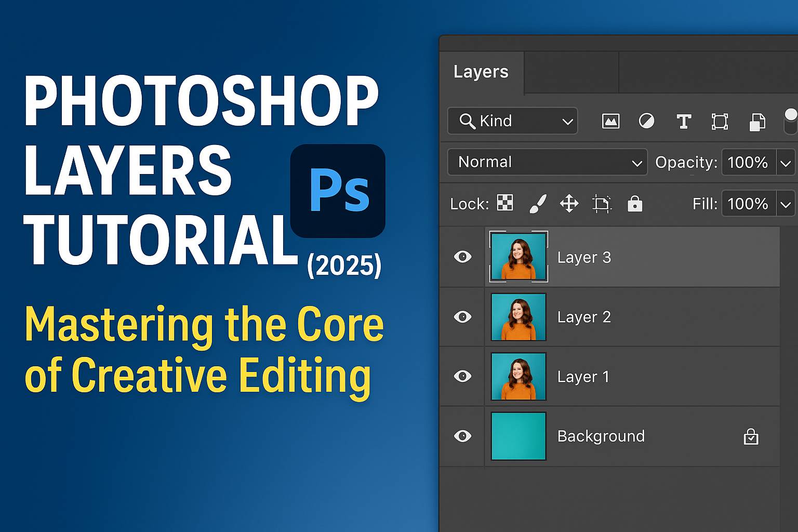Image resolution: width=798 pixels, height=532 pixels.
Task: Open the Normal blend mode dropdown
Action: [547, 162]
